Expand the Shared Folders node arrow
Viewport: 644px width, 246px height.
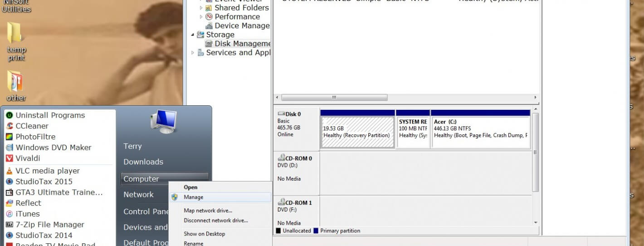click(201, 8)
